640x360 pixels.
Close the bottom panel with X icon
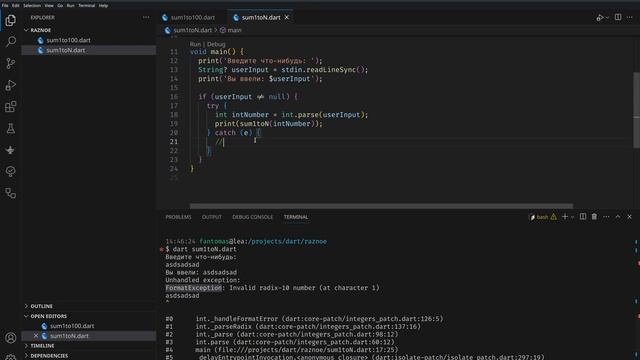coord(629,217)
